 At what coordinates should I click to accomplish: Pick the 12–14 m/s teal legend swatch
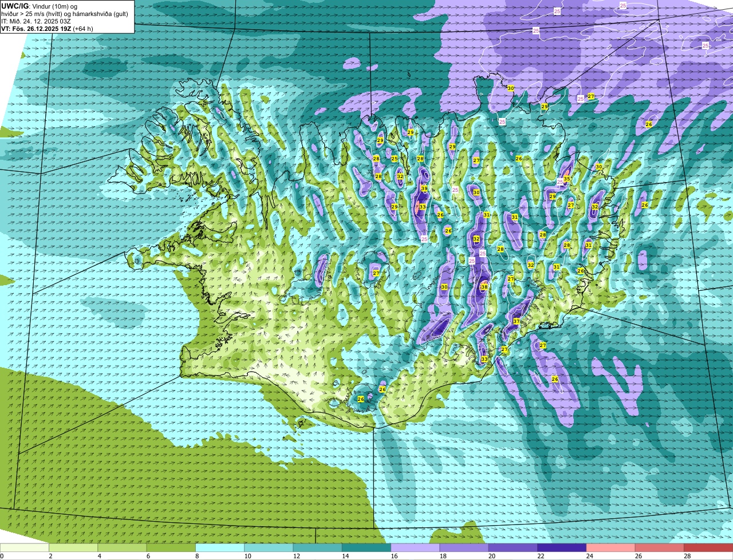317,548
